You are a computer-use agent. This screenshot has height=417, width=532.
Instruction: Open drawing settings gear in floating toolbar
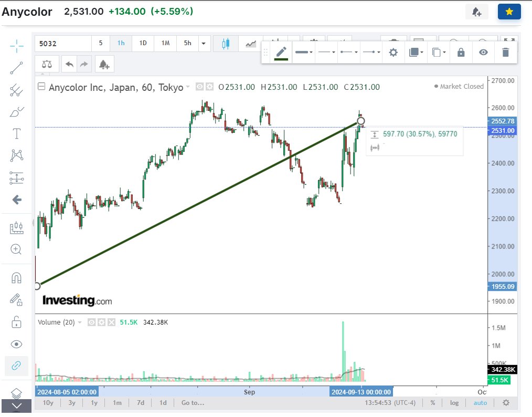click(x=393, y=53)
